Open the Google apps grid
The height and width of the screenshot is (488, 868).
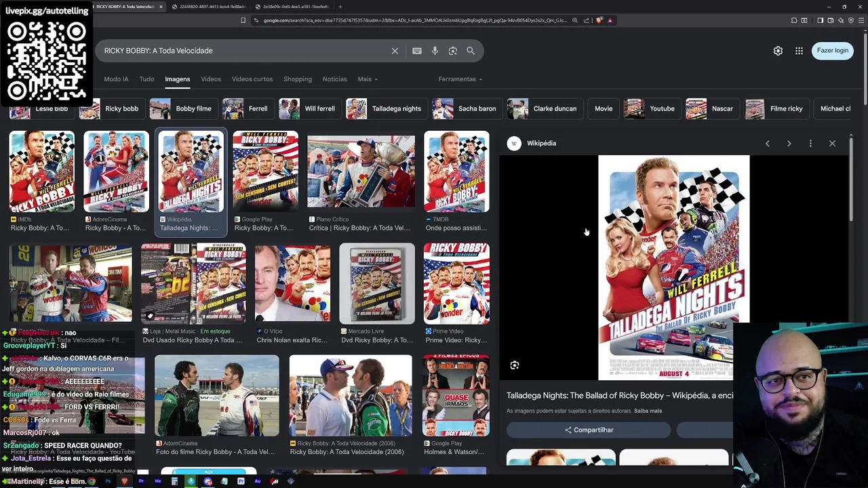pyautogui.click(x=799, y=51)
